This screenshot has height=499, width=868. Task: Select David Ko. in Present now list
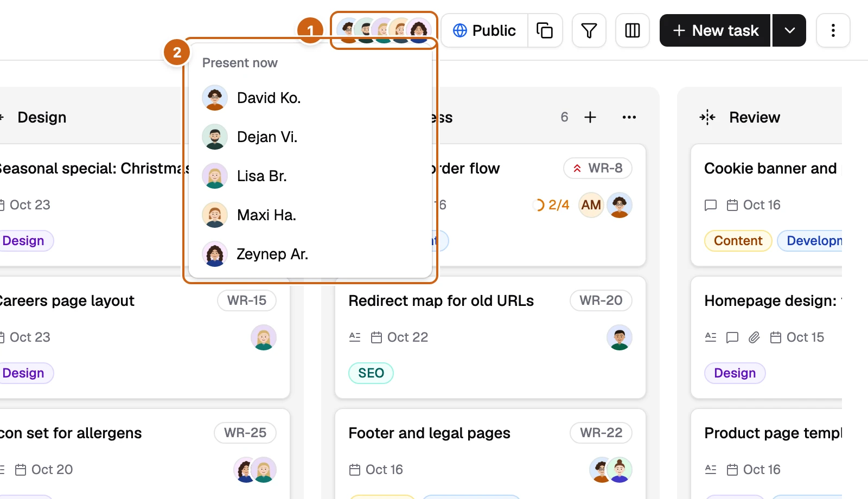pos(310,98)
